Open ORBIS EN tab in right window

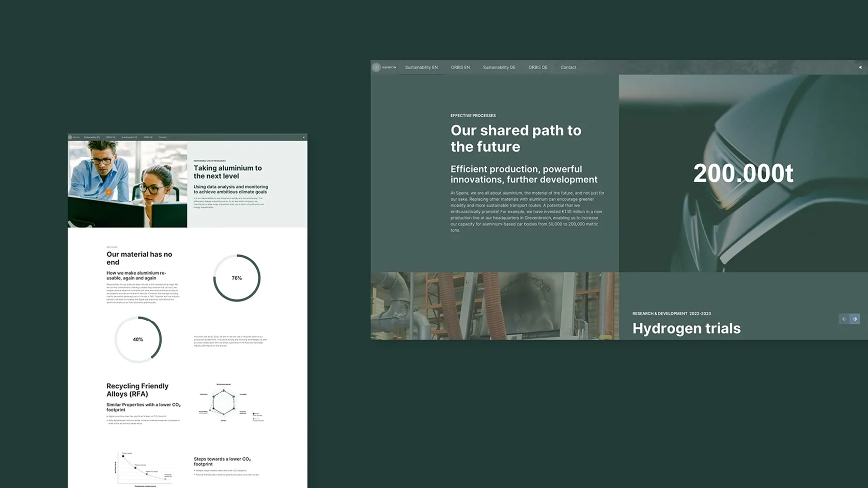click(460, 67)
